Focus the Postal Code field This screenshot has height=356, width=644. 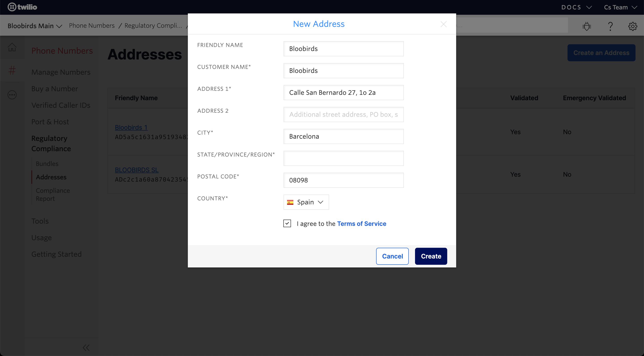[343, 180]
